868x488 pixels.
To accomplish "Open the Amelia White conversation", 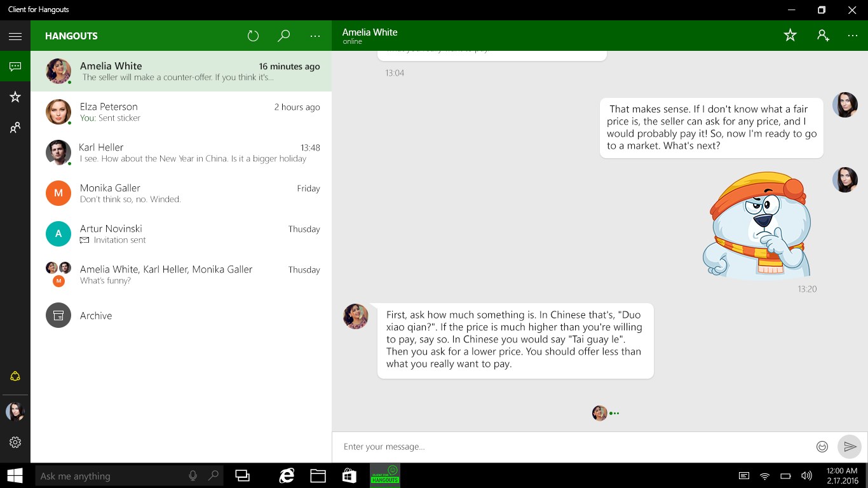I will tap(181, 71).
